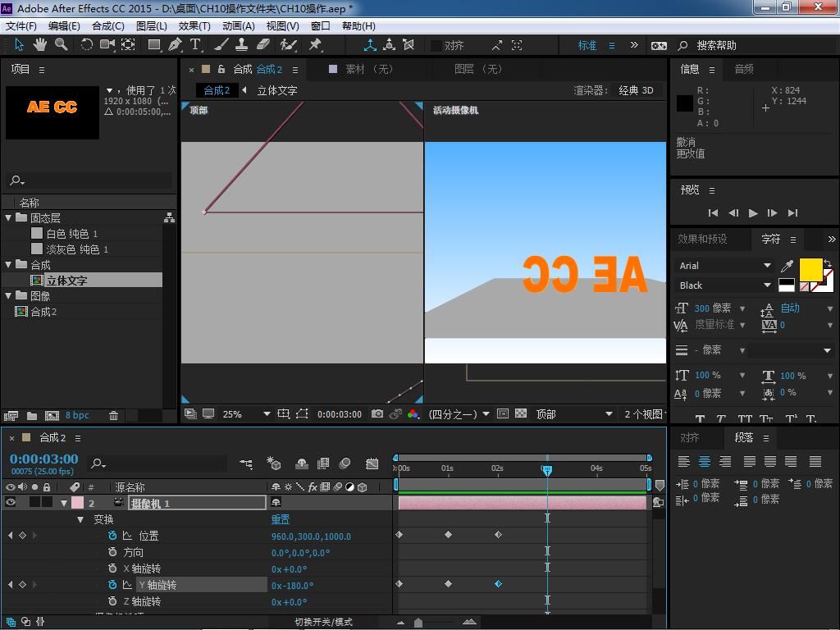Click the pink label color of 摄像机 1
The width and height of the screenshot is (840, 630).
click(78, 503)
